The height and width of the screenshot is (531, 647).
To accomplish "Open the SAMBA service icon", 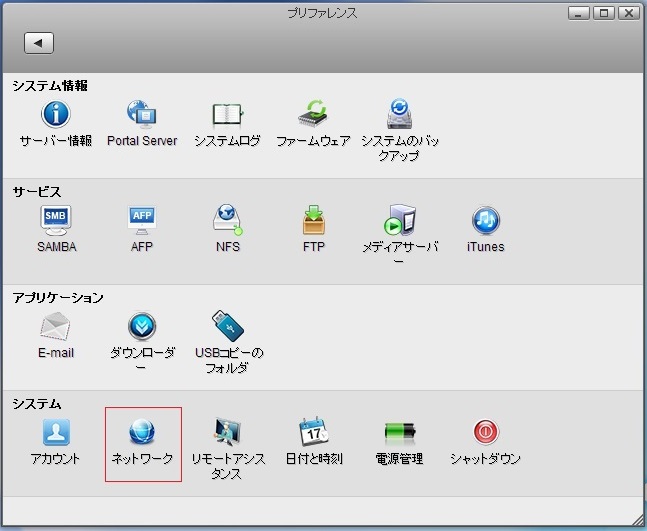I will [56, 220].
